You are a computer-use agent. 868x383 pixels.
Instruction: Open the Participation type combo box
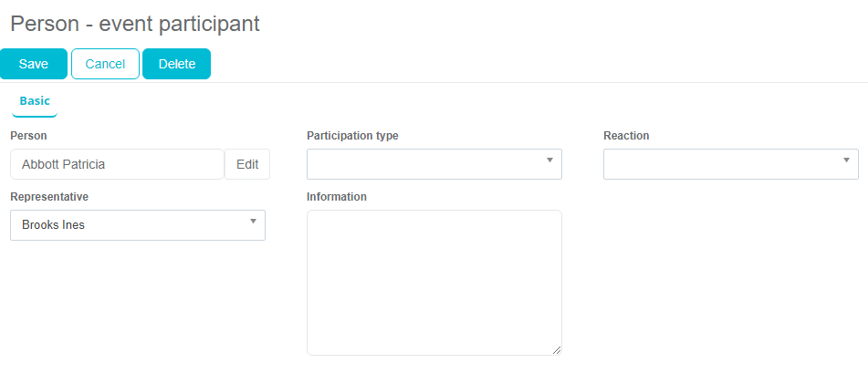pos(424,164)
